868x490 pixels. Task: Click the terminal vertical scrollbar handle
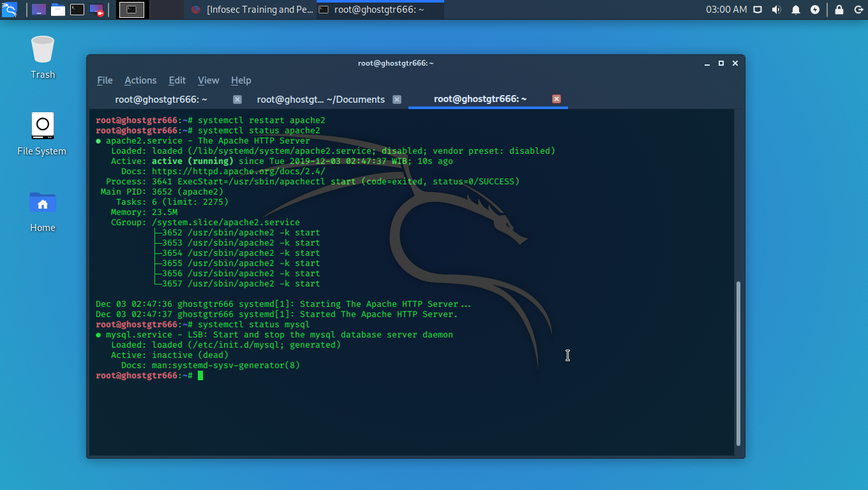coord(738,363)
